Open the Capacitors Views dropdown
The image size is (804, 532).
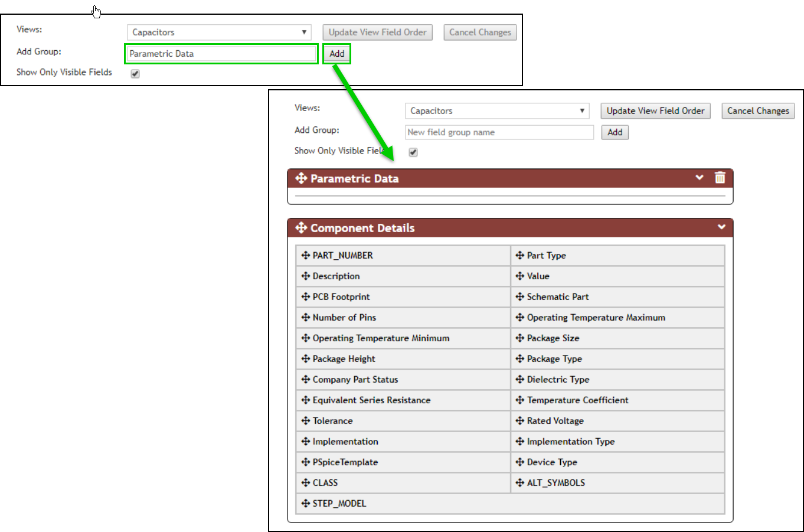[496, 110]
